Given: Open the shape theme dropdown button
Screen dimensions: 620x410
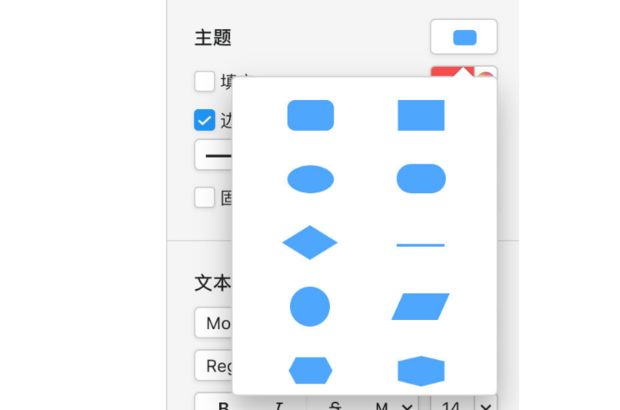Looking at the screenshot, I should 463,38.
